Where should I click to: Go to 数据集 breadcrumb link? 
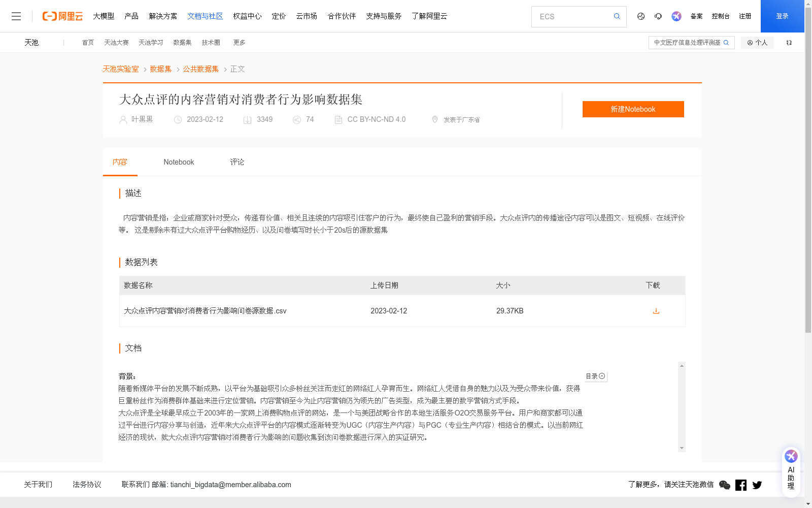[161, 69]
